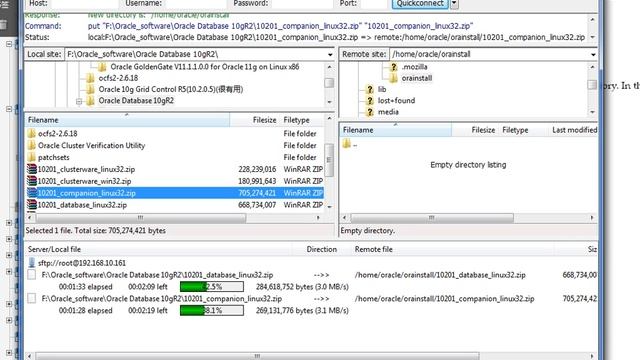This screenshot has height=360, width=640.
Task: Select the .mozilla unknown folder icon
Action: pyautogui.click(x=393, y=67)
